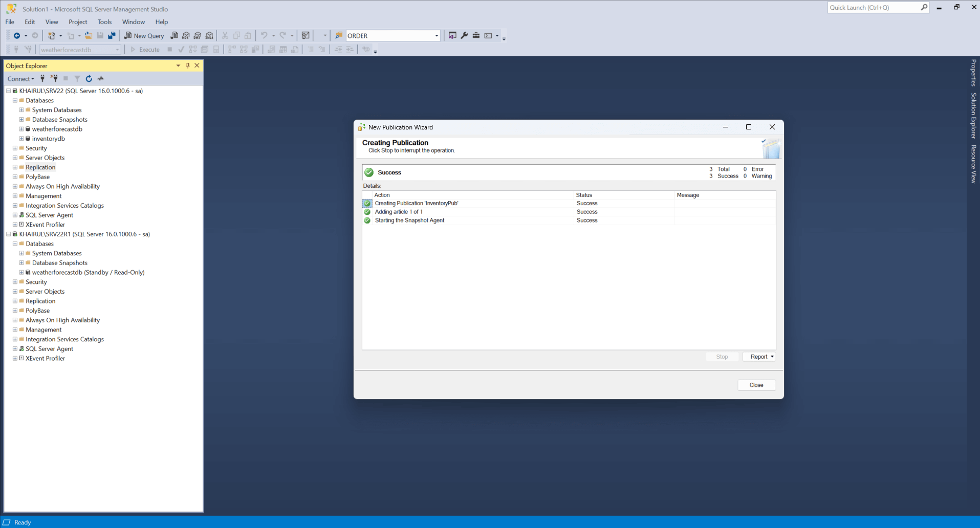The width and height of the screenshot is (980, 528).
Task: Open Activity Monitor from Object Explorer toolbar
Action: click(101, 79)
